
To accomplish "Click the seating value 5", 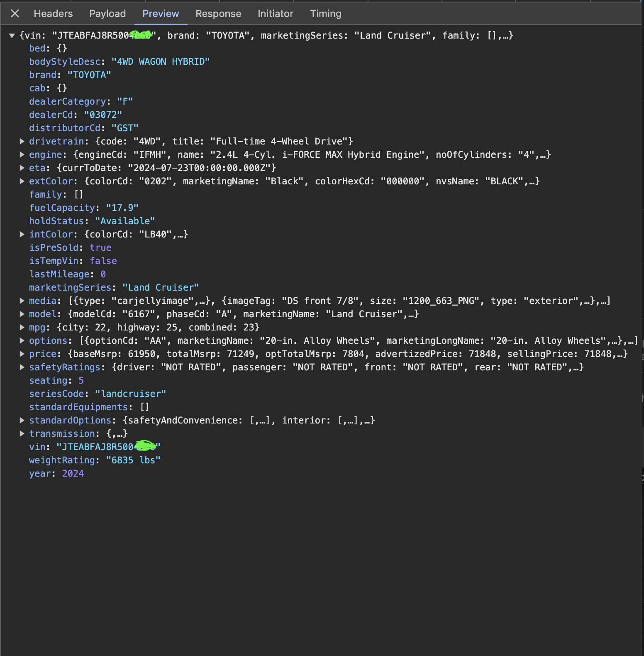I will click(81, 380).
